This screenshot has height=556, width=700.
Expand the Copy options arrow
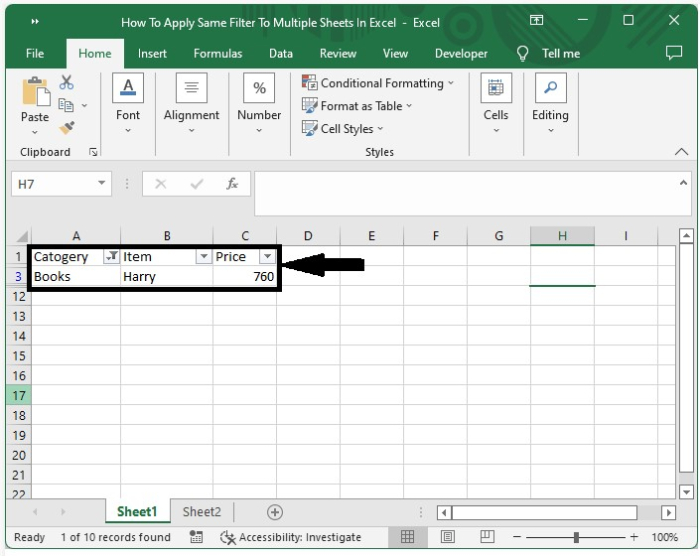click(x=84, y=105)
